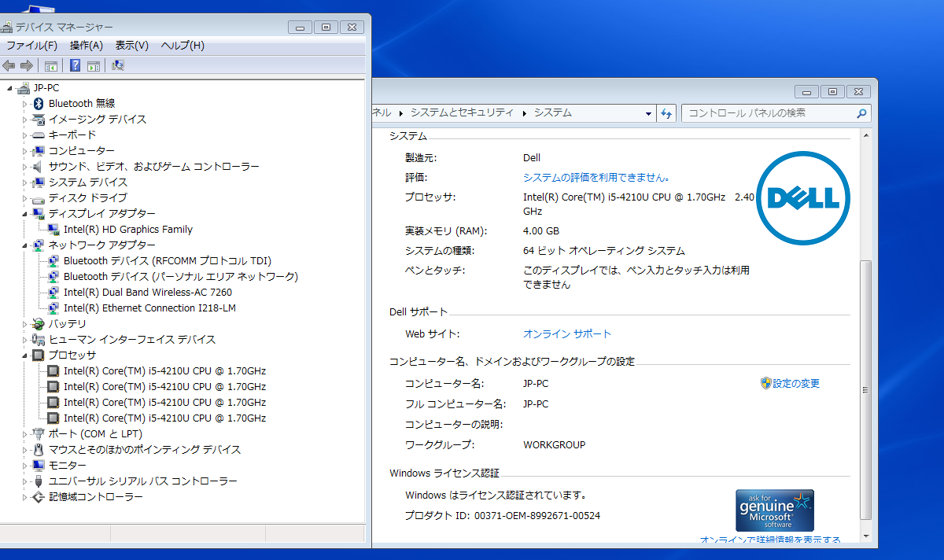944x560 pixels.
Task: Select Bluetooth デバイス (パーソナル エリア ネットワーク)
Action: pyautogui.click(x=181, y=277)
